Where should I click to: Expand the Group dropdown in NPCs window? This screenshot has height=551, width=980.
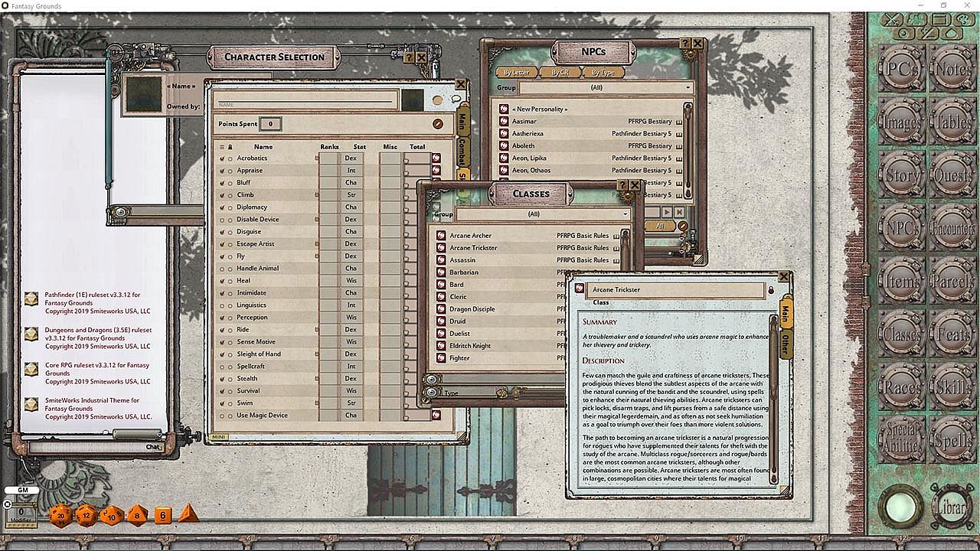pos(606,87)
